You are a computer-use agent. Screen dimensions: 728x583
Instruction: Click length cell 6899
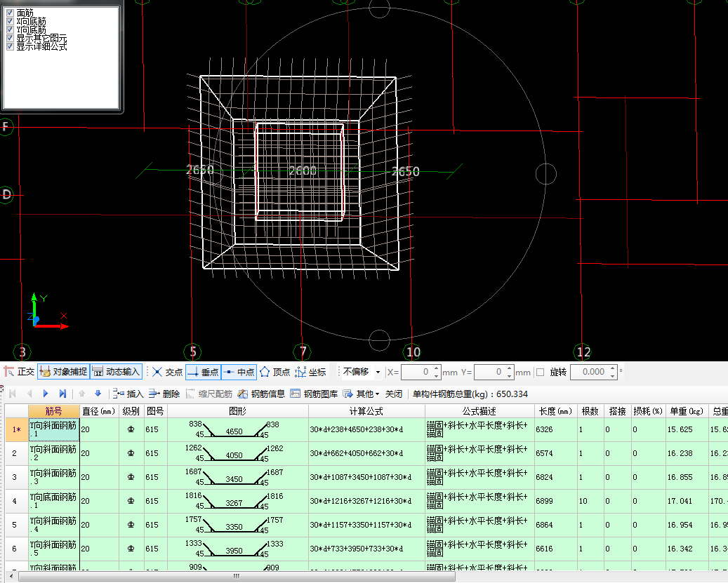click(x=555, y=501)
